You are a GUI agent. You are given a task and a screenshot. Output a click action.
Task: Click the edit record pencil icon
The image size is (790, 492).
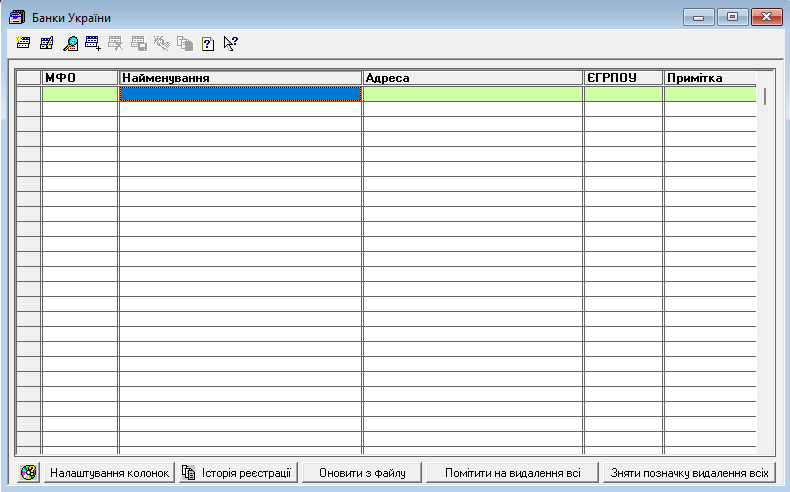click(47, 43)
